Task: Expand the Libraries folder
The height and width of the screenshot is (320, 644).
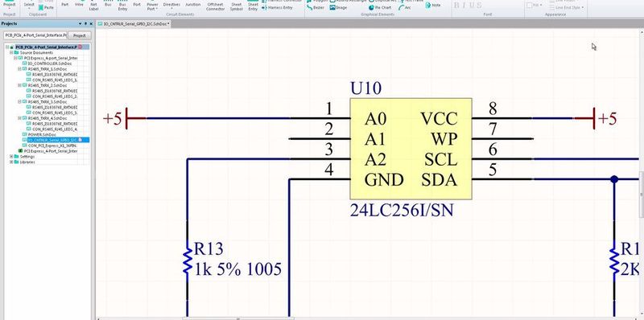Action: tap(11, 162)
